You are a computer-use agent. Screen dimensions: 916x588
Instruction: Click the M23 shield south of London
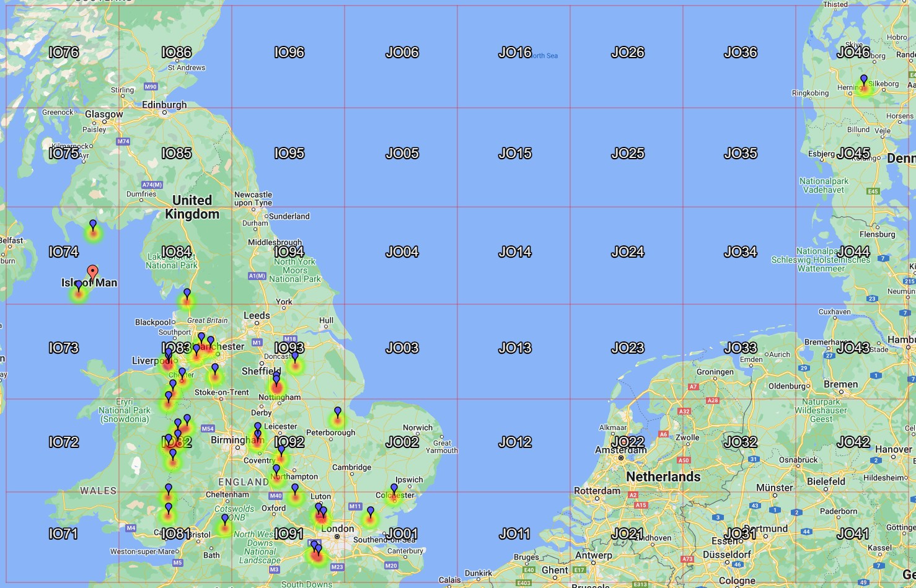337,567
